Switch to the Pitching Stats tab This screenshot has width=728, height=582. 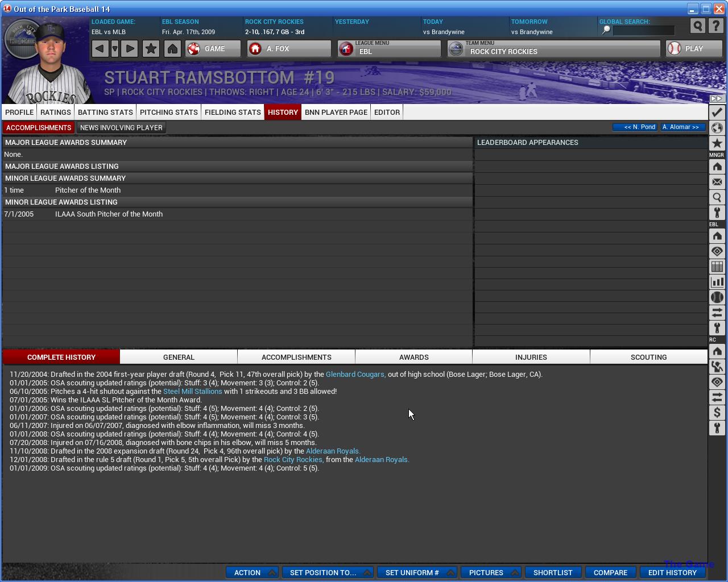tap(169, 112)
